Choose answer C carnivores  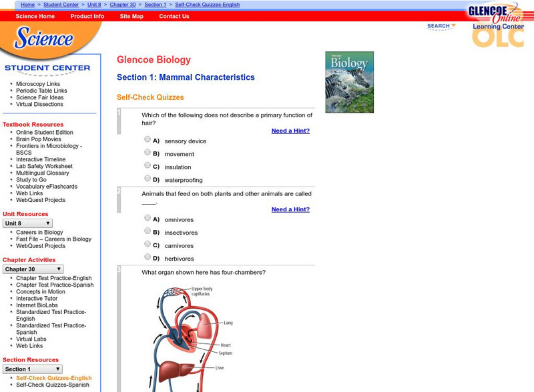coord(148,243)
